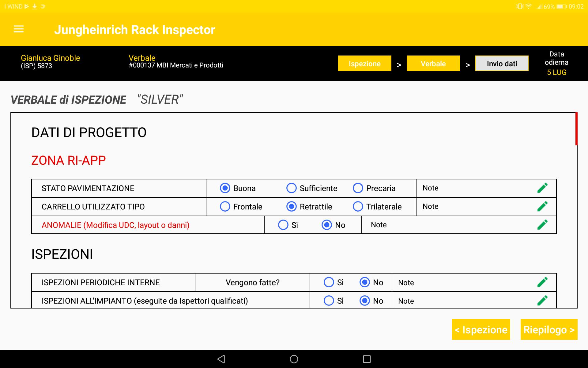Click the 'CARRELLO UTILIZZATO TIPO' label

pos(93,207)
